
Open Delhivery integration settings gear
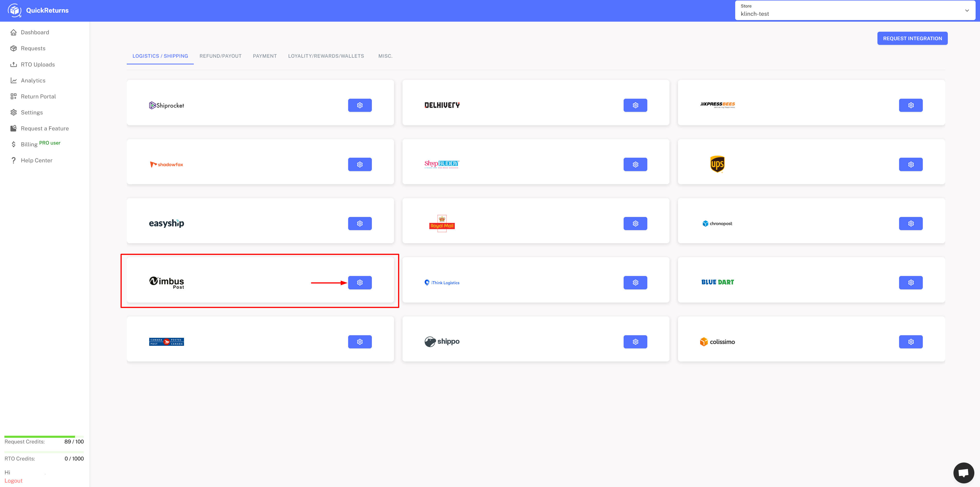coord(635,105)
